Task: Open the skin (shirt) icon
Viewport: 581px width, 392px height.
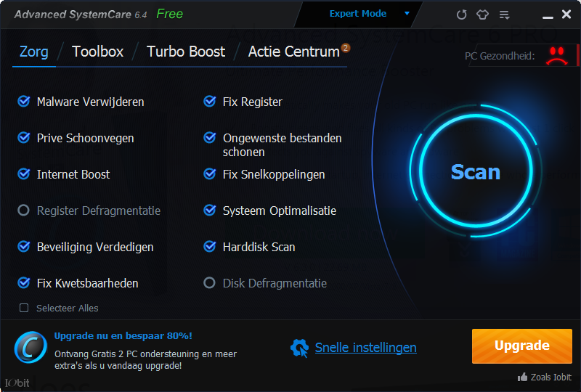Action: [x=482, y=15]
